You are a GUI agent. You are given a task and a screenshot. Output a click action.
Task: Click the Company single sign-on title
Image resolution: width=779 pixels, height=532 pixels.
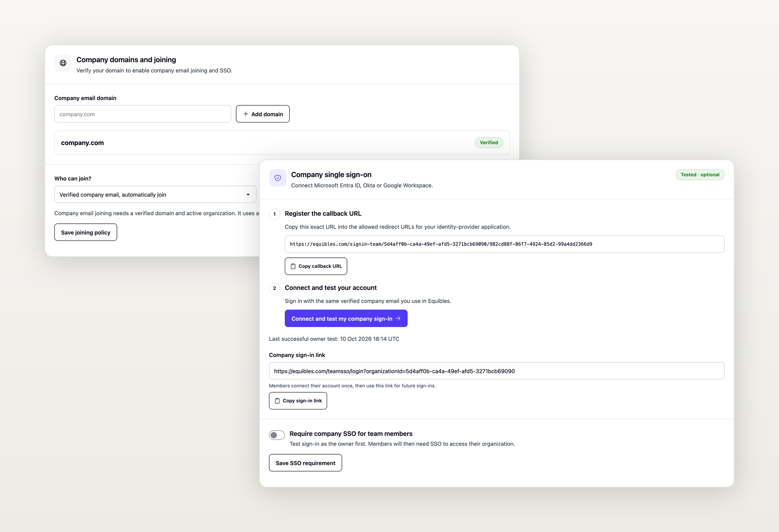pos(331,175)
